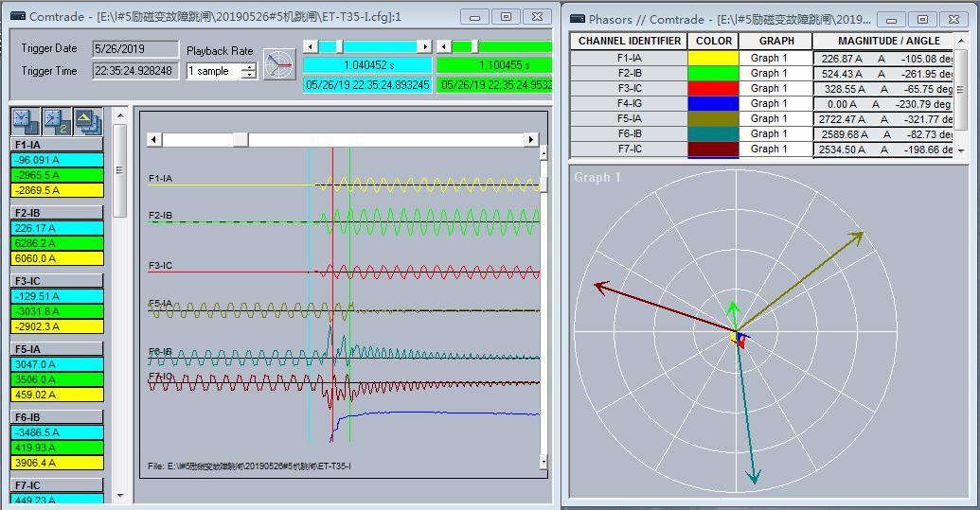Click the phasor table scrollbar down arrow
980x510 pixels.
coord(961,150)
